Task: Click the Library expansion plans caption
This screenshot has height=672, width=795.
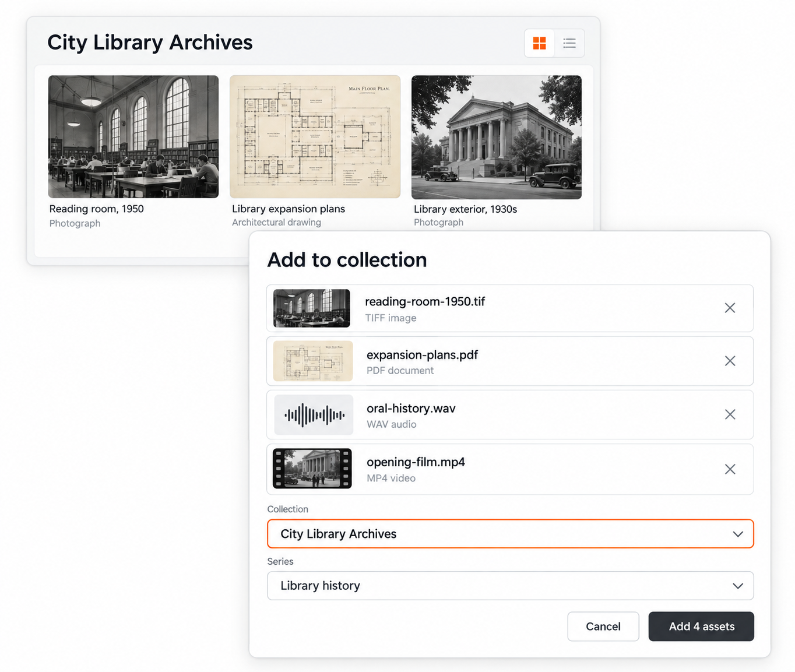Action: point(289,209)
